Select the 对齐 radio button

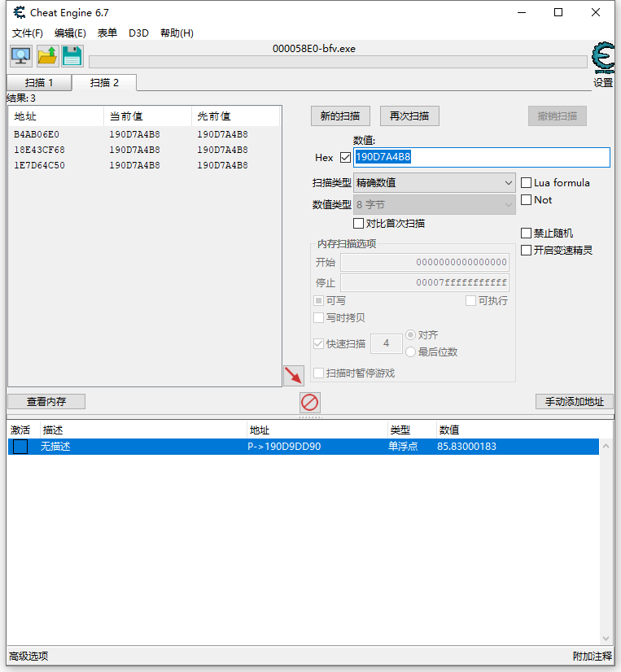click(x=410, y=334)
